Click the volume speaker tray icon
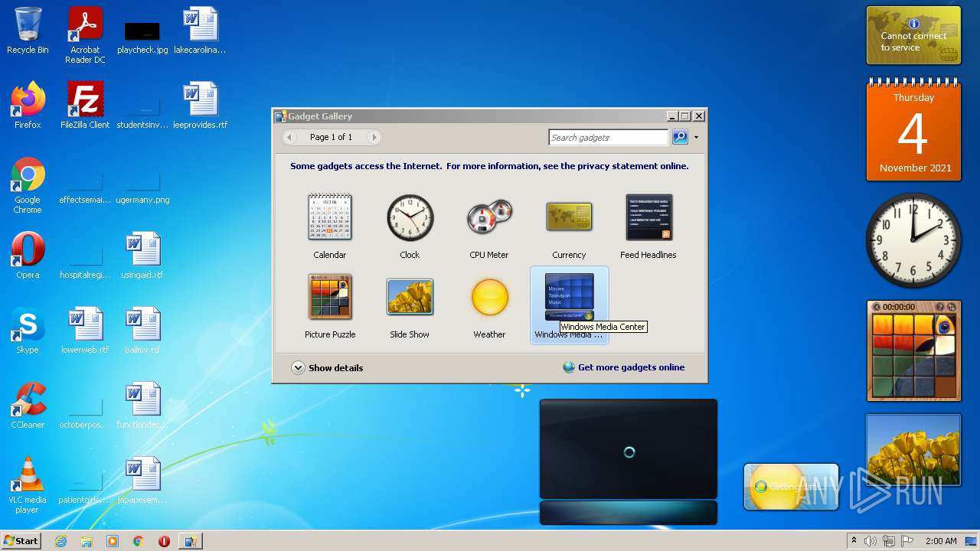The width and height of the screenshot is (980, 551). tap(871, 541)
